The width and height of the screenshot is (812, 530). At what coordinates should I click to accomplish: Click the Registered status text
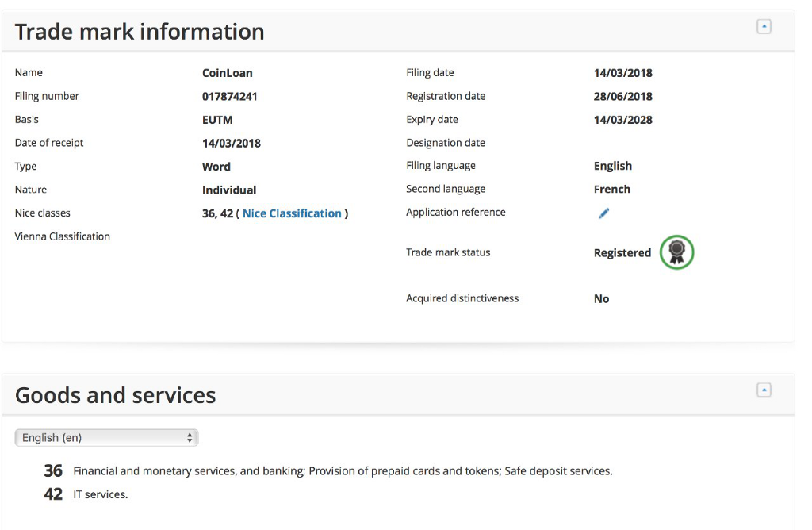tap(622, 253)
